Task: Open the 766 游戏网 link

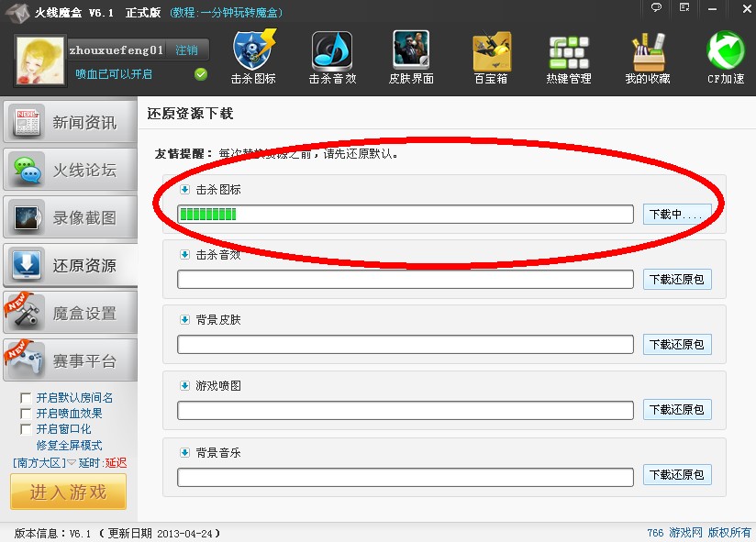Action: pos(674,532)
